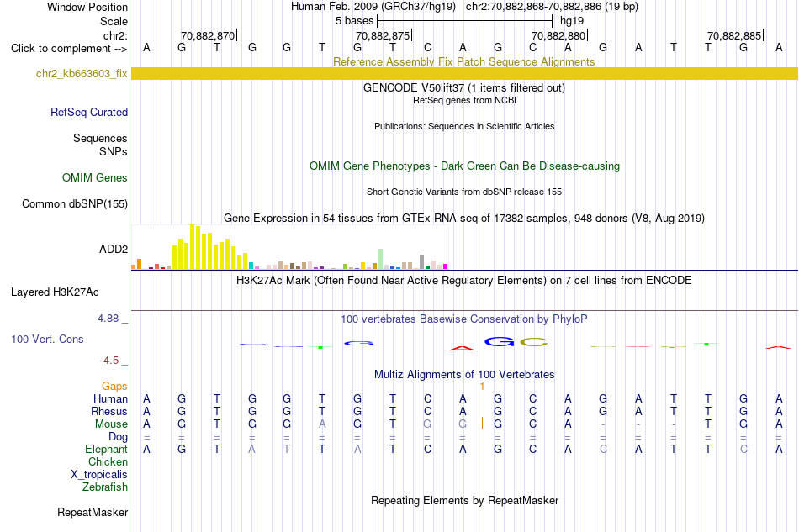Click the orange Gaps row label

pyautogui.click(x=114, y=386)
